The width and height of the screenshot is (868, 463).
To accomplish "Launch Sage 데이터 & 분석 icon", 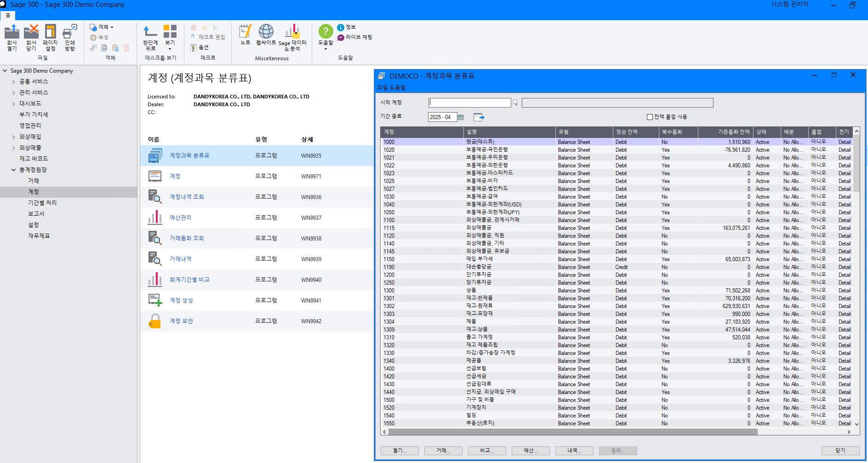I will click(292, 31).
